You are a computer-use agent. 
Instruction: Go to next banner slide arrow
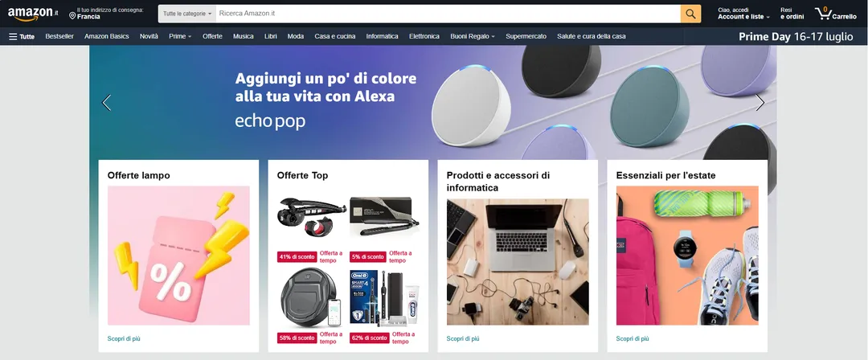(760, 103)
